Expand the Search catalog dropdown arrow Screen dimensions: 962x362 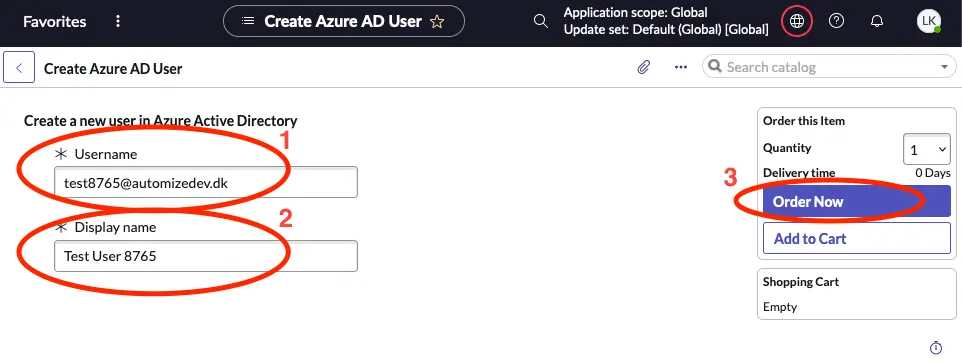[x=944, y=67]
